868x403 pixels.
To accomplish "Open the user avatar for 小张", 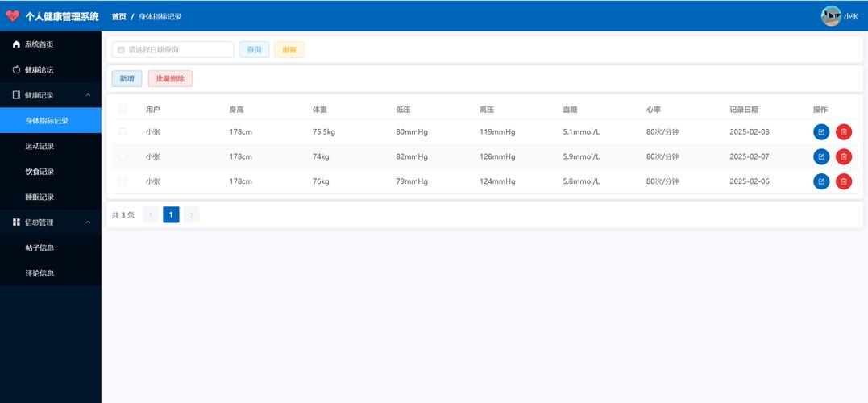I will click(830, 16).
